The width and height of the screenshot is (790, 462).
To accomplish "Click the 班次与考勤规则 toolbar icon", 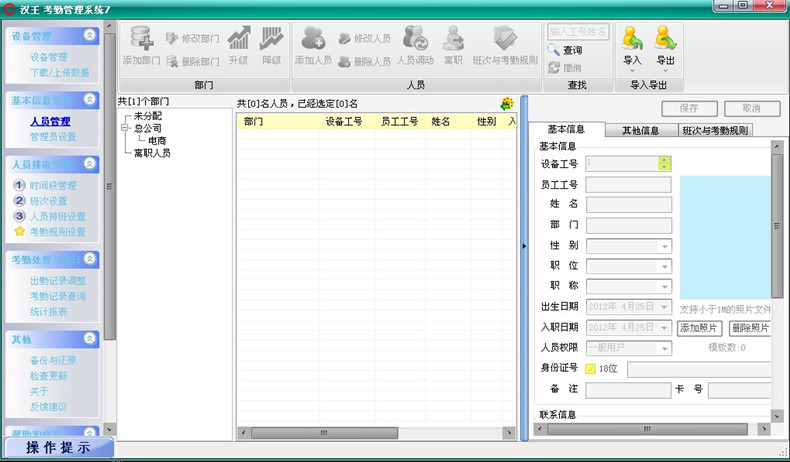I will tap(505, 38).
